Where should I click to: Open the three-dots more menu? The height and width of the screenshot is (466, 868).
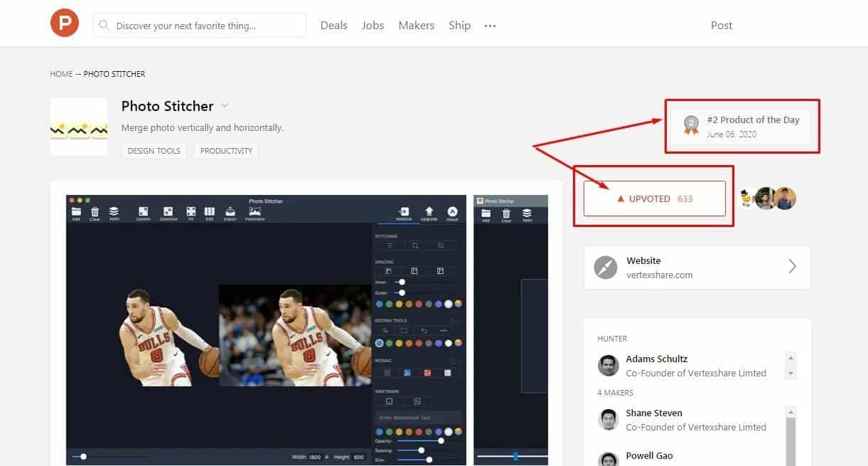pos(490,26)
